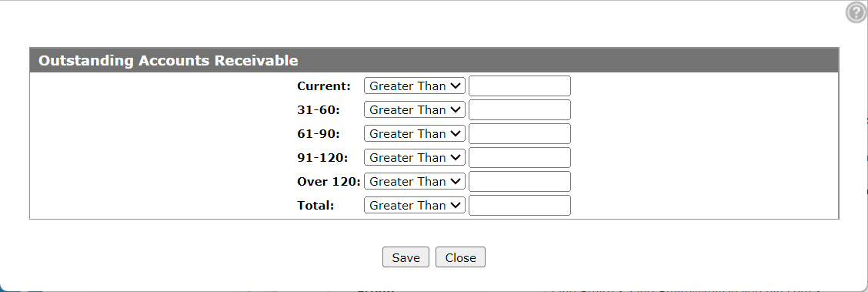868x292 pixels.
Task: Click the Total: row label
Action: [x=315, y=205]
